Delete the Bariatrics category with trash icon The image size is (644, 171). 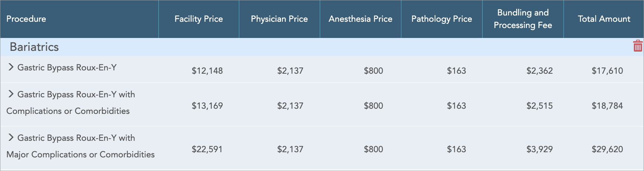coord(637,46)
